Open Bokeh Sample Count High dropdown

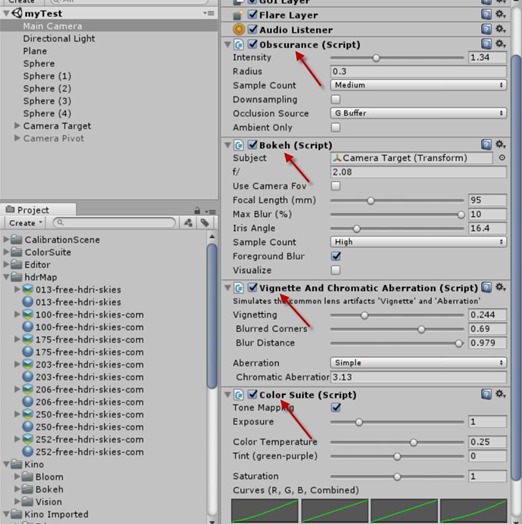click(x=418, y=242)
